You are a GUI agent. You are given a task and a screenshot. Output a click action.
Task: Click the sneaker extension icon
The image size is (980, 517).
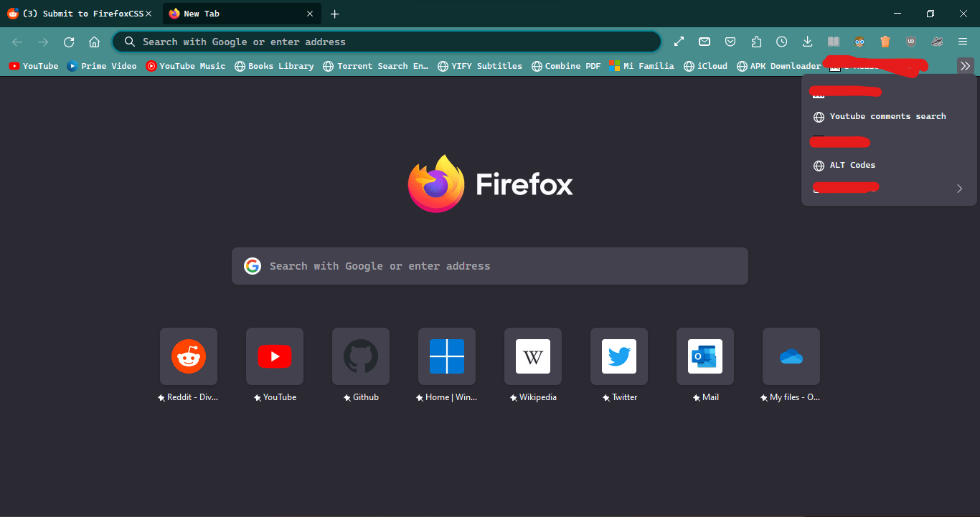click(937, 42)
